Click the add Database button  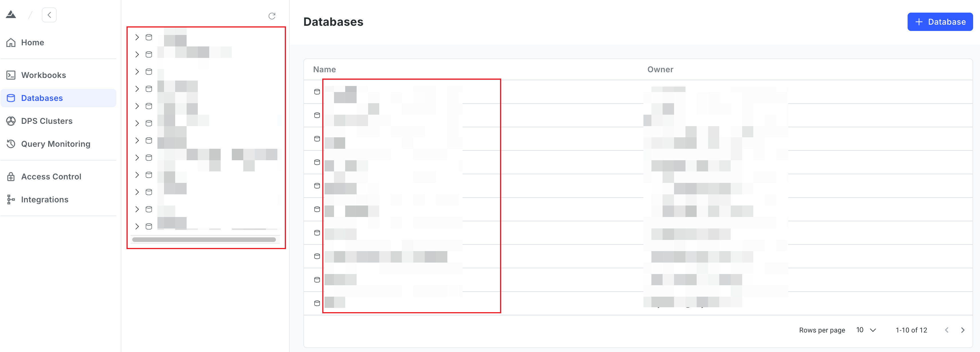(x=940, y=22)
